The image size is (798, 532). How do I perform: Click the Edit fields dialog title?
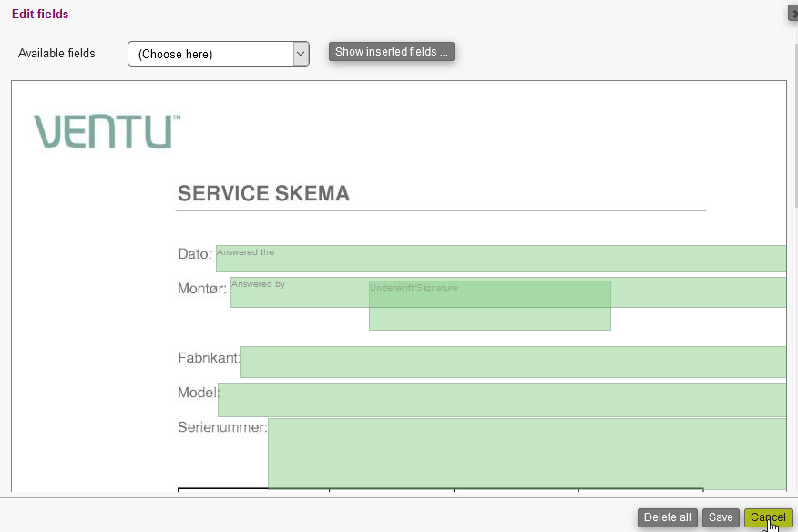point(40,14)
